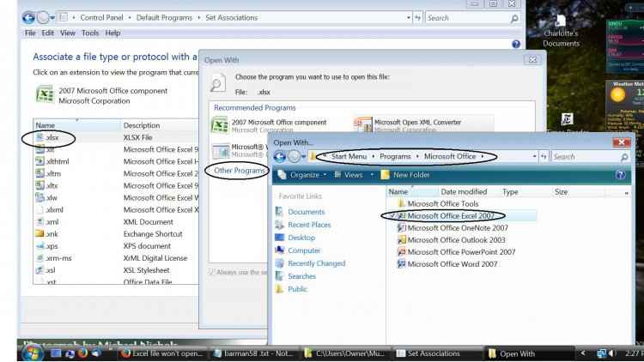644x362 pixels.
Task: Open the View menu
Action: 67,33
